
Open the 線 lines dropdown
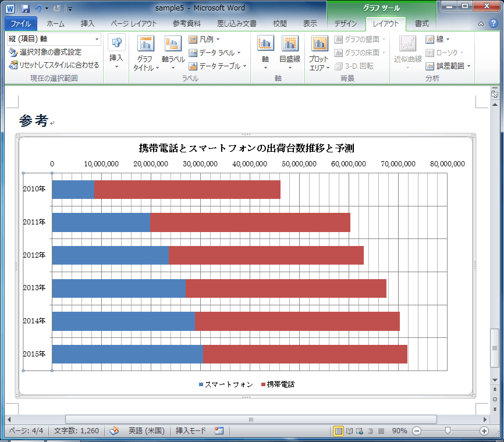(x=438, y=39)
